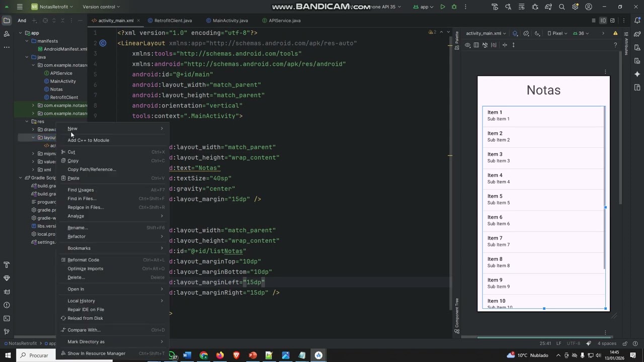
Task: Toggle night mode moon icon
Action: [x=537, y=34]
